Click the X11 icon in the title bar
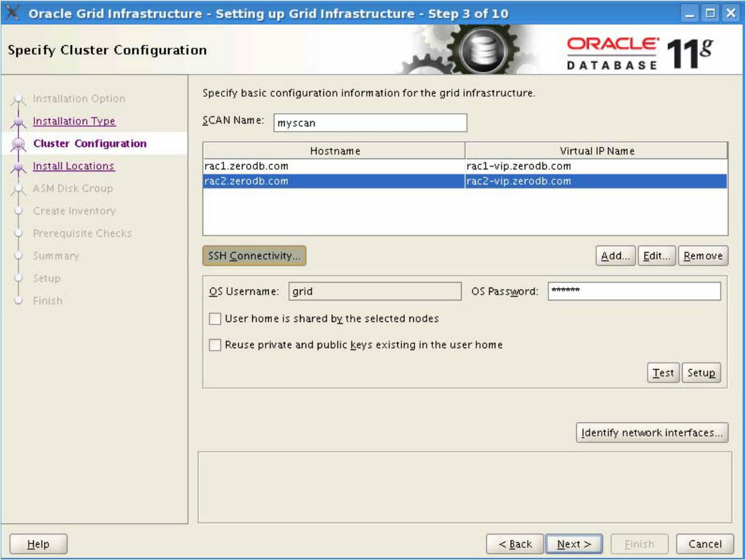 pos(13,13)
